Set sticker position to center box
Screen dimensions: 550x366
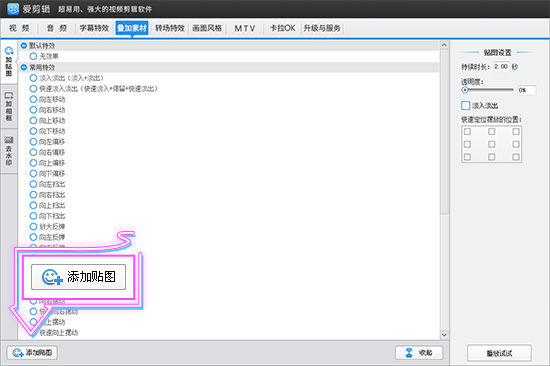click(x=491, y=144)
